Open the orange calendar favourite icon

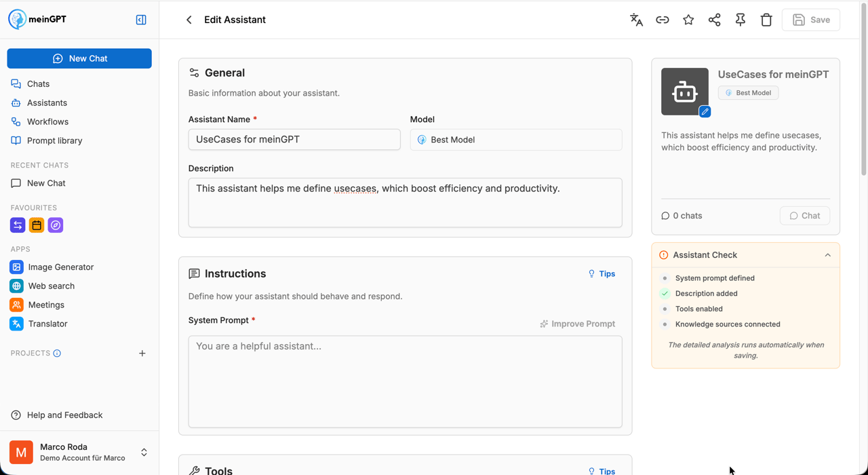(x=37, y=225)
